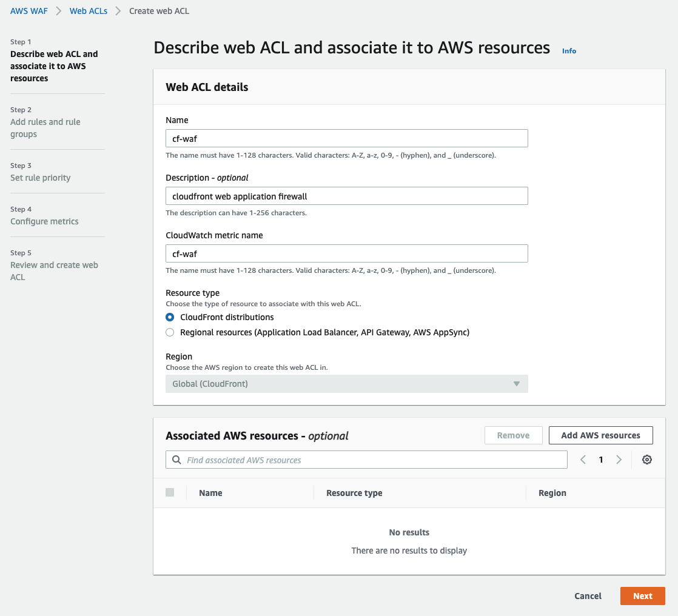Sort table by Region column header
Viewport: 678px width, 616px height.
pyautogui.click(x=552, y=493)
